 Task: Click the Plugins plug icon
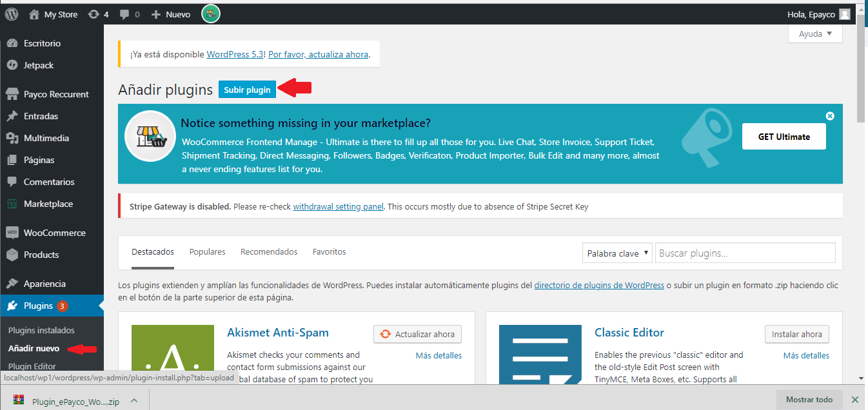[12, 306]
